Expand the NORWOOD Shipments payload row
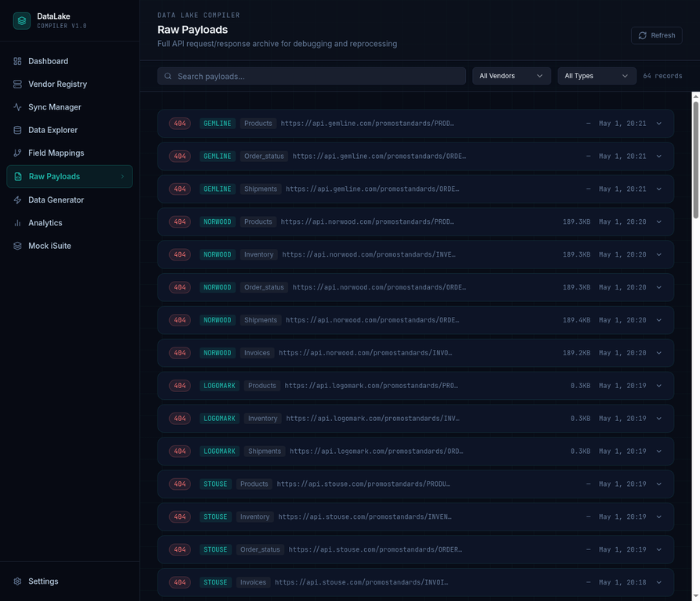Screen dimensions: 700x601 tap(416, 320)
